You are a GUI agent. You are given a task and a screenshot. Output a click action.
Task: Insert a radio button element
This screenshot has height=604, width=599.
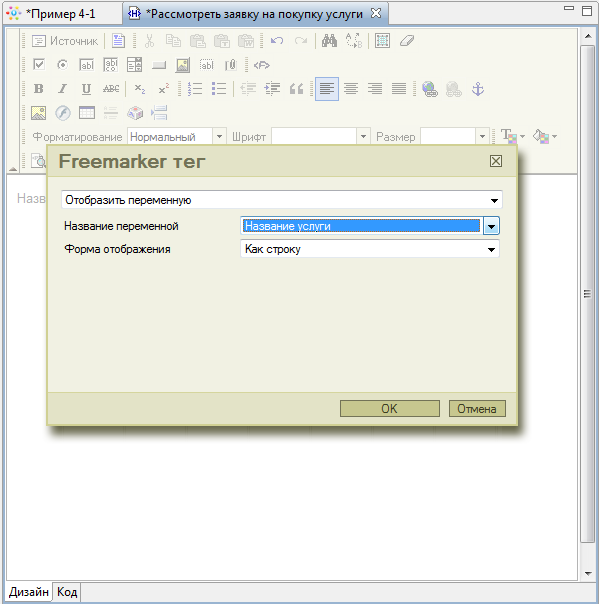point(62,65)
